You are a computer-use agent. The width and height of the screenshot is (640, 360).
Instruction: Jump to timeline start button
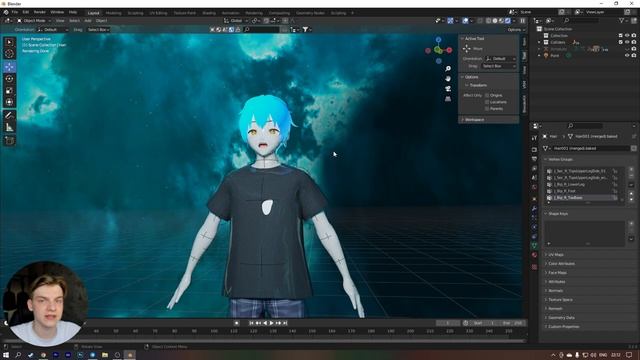(251, 323)
